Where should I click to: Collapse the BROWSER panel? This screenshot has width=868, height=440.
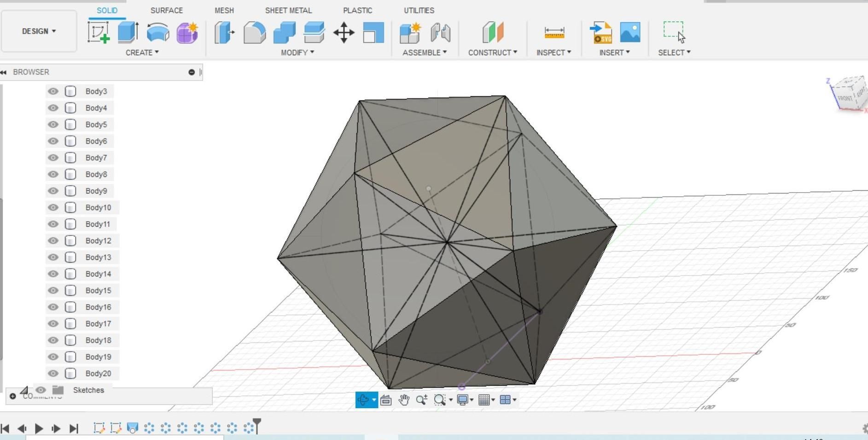click(4, 72)
